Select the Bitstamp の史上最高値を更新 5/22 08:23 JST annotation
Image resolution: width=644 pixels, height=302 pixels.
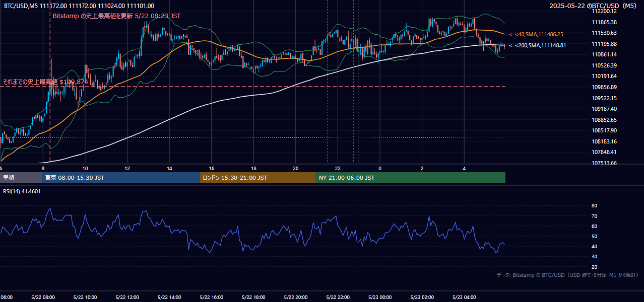(116, 16)
